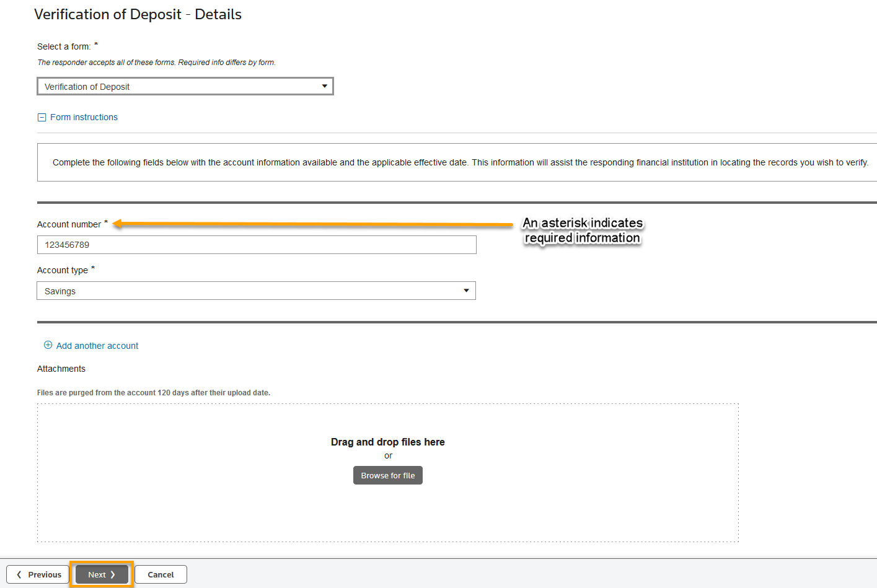Collapse Form instructions using the minus icon

(x=42, y=116)
